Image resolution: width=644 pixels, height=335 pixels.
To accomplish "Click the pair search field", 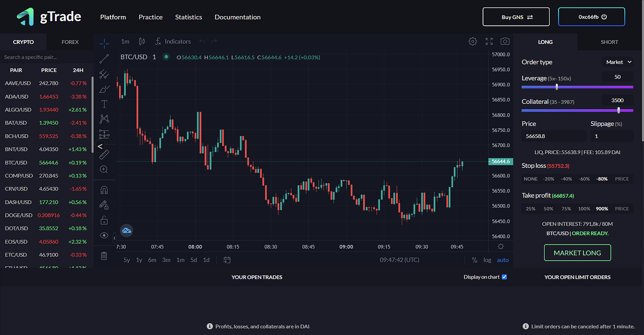I will (x=46, y=57).
